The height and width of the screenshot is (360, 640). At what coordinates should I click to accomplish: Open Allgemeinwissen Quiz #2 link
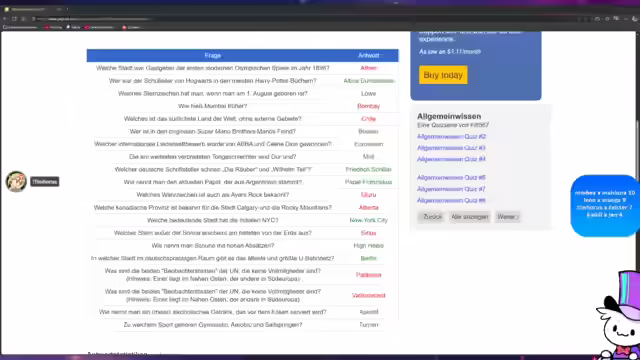[451, 137]
